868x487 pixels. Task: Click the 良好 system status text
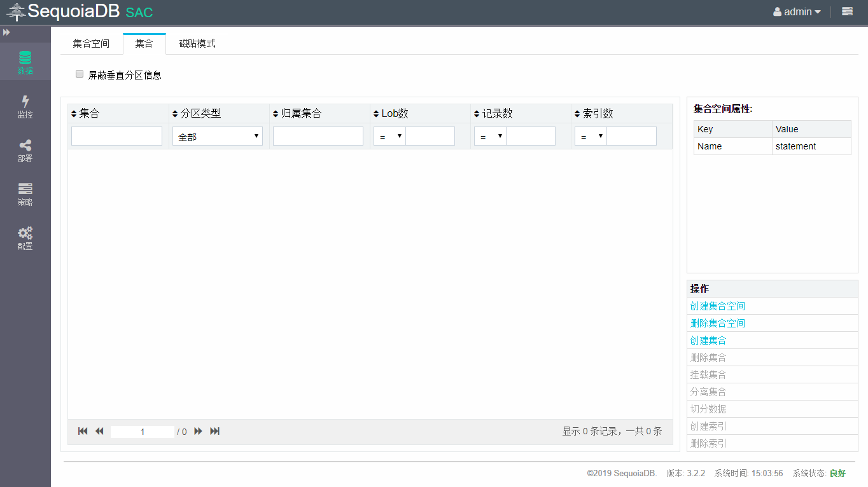pyautogui.click(x=837, y=473)
